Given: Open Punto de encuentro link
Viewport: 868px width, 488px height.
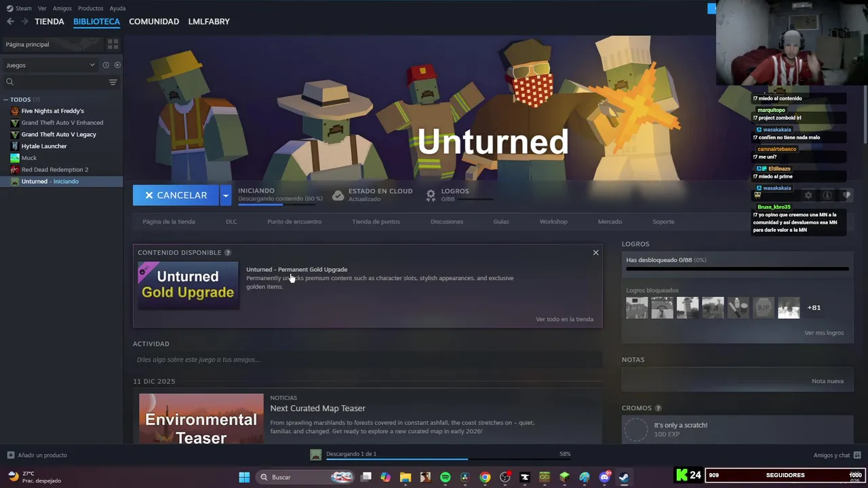Looking at the screenshot, I should pos(294,222).
